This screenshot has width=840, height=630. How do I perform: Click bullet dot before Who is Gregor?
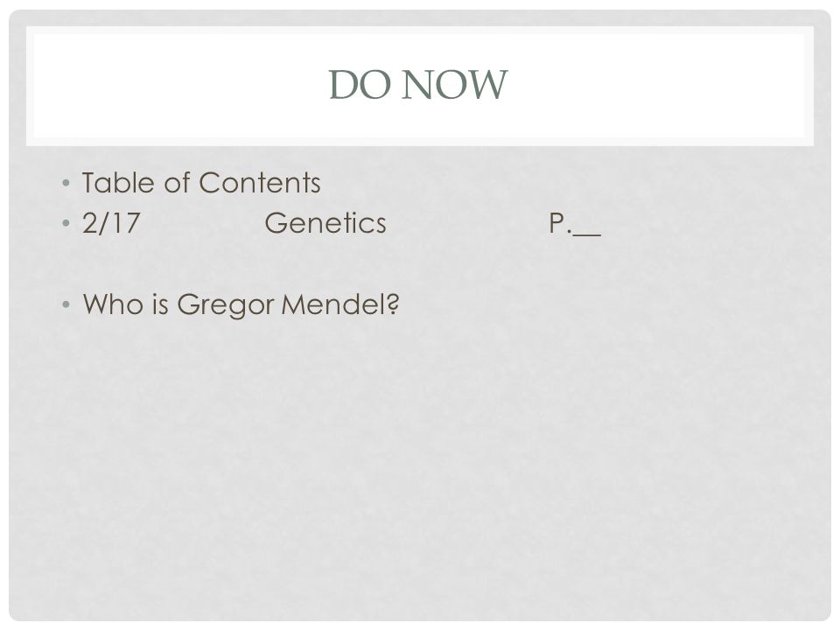(66, 304)
